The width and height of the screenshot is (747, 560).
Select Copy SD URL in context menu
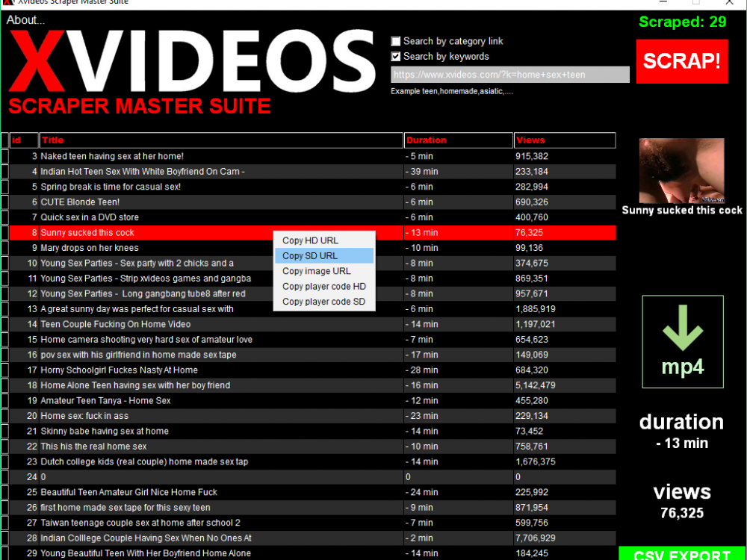coord(324,255)
